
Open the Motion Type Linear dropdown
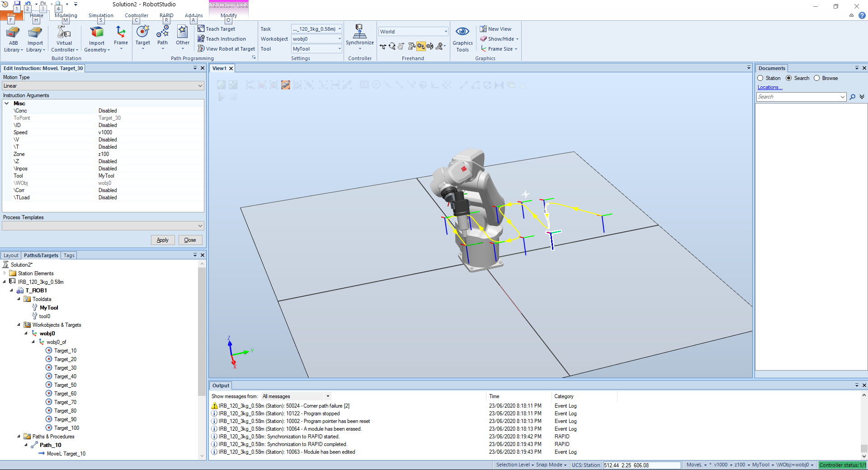click(103, 86)
